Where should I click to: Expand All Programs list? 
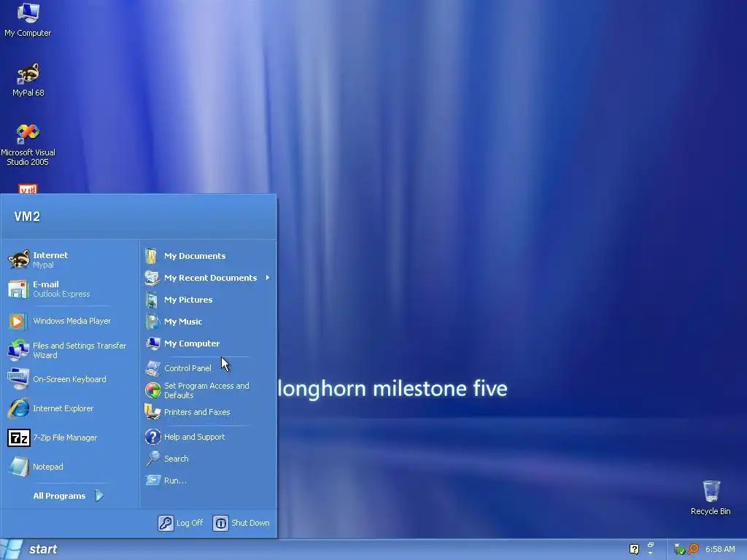pos(69,496)
